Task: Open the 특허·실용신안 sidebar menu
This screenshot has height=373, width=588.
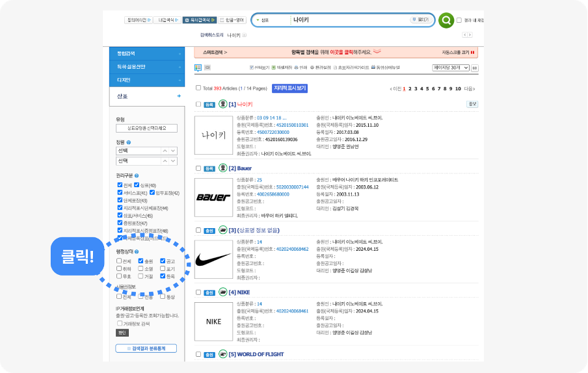Action: coord(147,67)
